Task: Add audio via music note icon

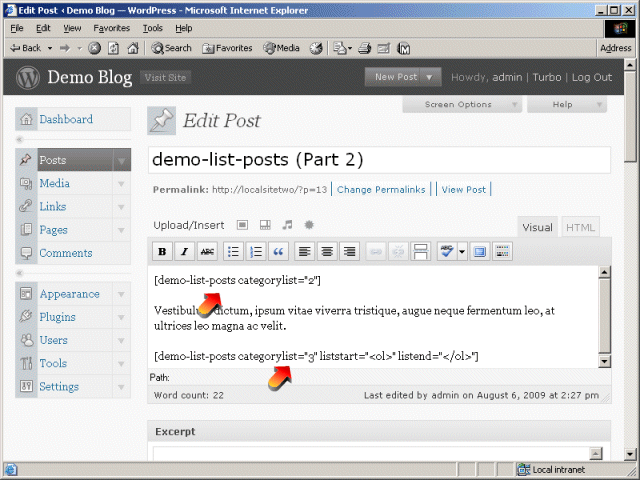Action: [x=287, y=225]
